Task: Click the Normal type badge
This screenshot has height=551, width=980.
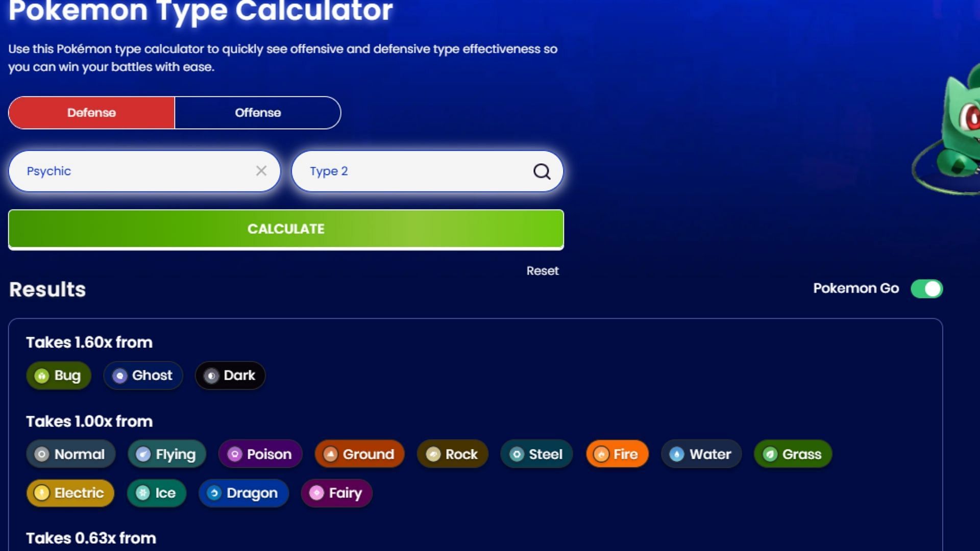Action: pos(70,454)
